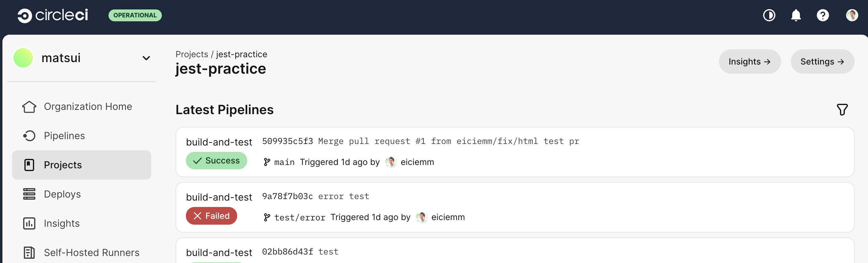
Task: Select Organization Home in the sidebar
Action: click(29, 107)
